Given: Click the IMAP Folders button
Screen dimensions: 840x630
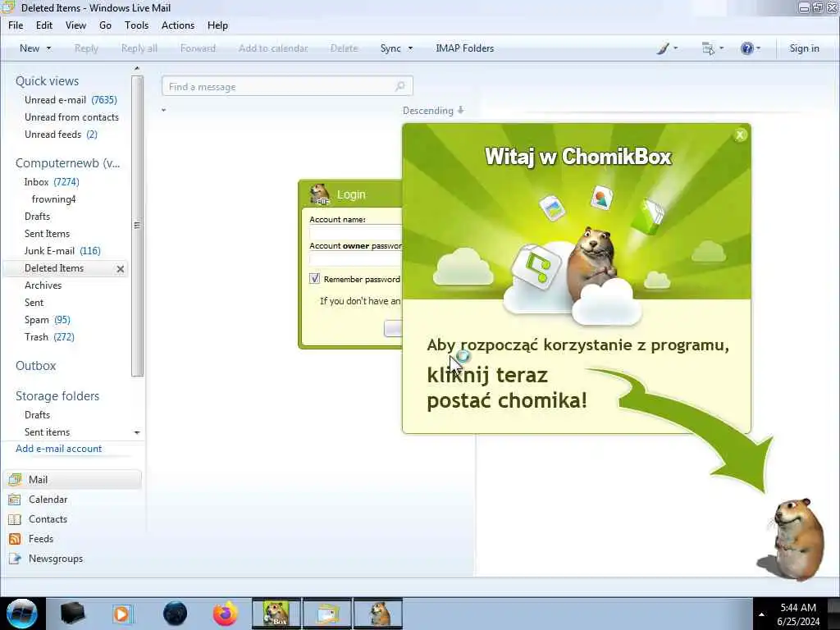Looking at the screenshot, I should (464, 48).
